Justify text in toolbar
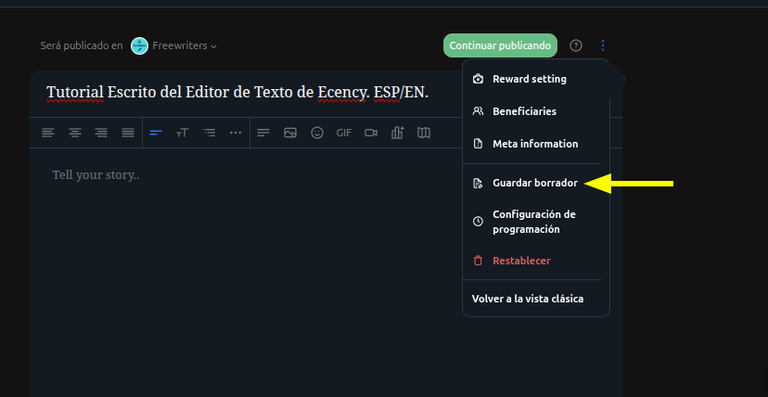Image resolution: width=768 pixels, height=397 pixels. (128, 133)
